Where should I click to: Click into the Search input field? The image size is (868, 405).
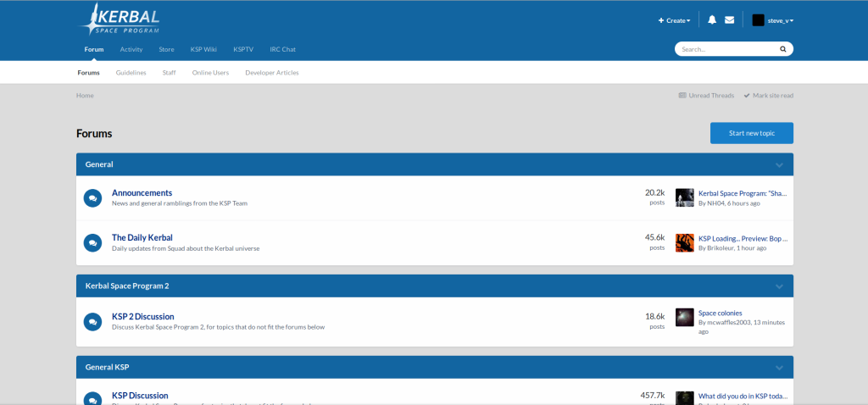pyautogui.click(x=728, y=49)
